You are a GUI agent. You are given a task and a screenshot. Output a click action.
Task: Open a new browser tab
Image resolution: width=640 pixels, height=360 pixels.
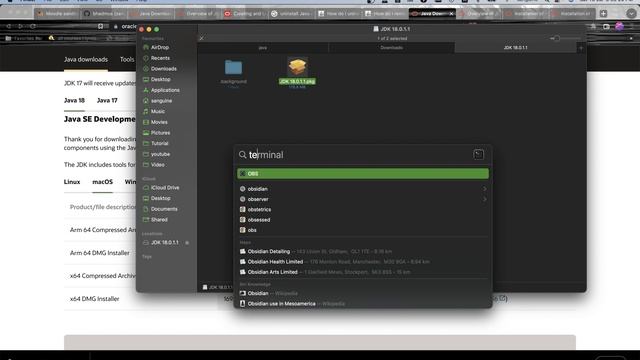(x=603, y=13)
